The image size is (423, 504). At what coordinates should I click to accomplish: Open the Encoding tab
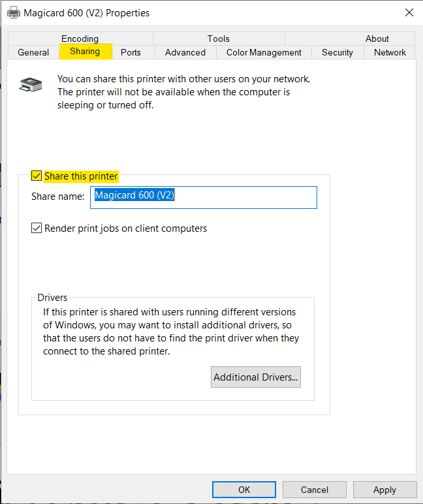[80, 39]
